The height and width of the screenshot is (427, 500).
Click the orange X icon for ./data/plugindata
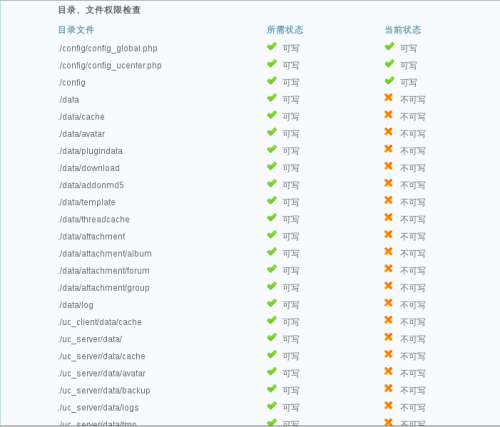tap(388, 149)
